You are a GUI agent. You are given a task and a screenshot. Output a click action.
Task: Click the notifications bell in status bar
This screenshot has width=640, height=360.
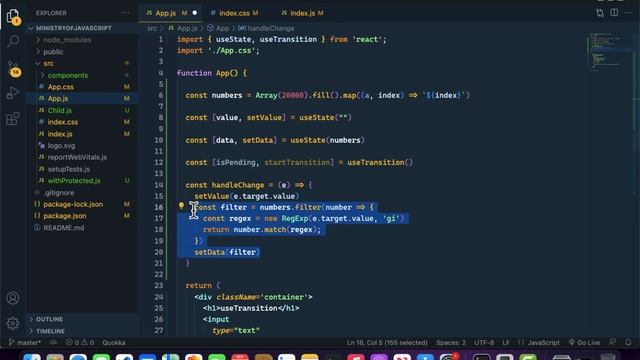click(x=628, y=342)
